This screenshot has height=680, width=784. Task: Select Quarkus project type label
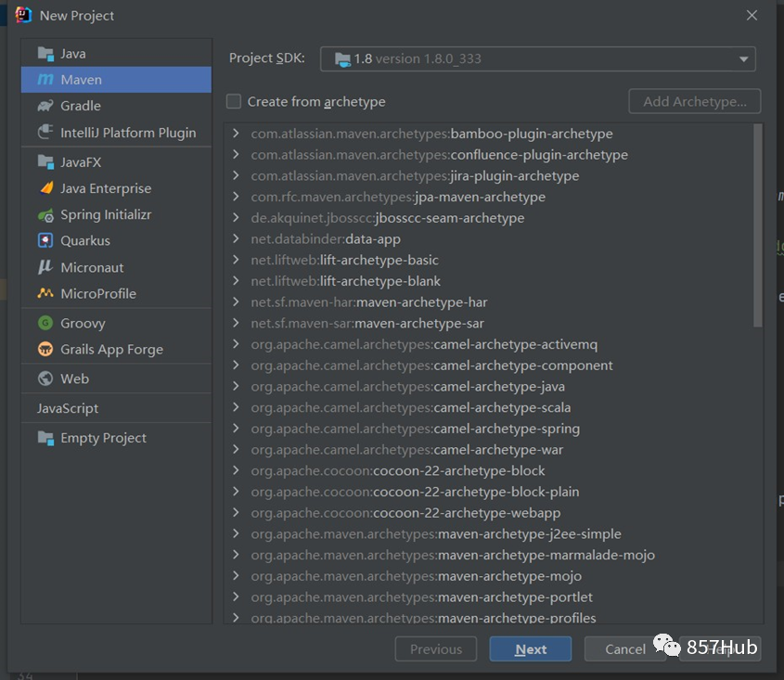click(x=85, y=240)
